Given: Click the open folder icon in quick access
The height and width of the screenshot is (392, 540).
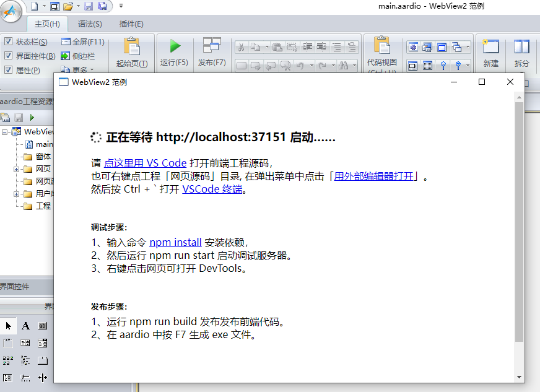Looking at the screenshot, I should point(68,6).
